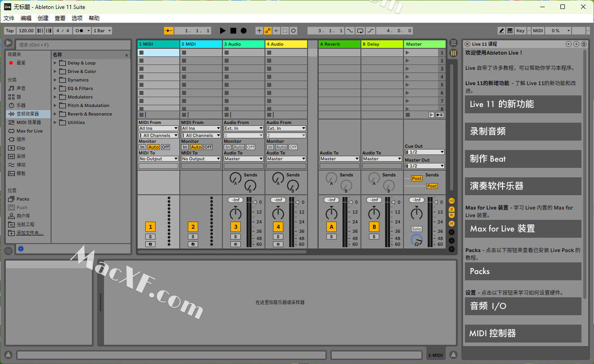Toggle return track A activator
Image resolution: width=594 pixels, height=364 pixels.
click(331, 227)
